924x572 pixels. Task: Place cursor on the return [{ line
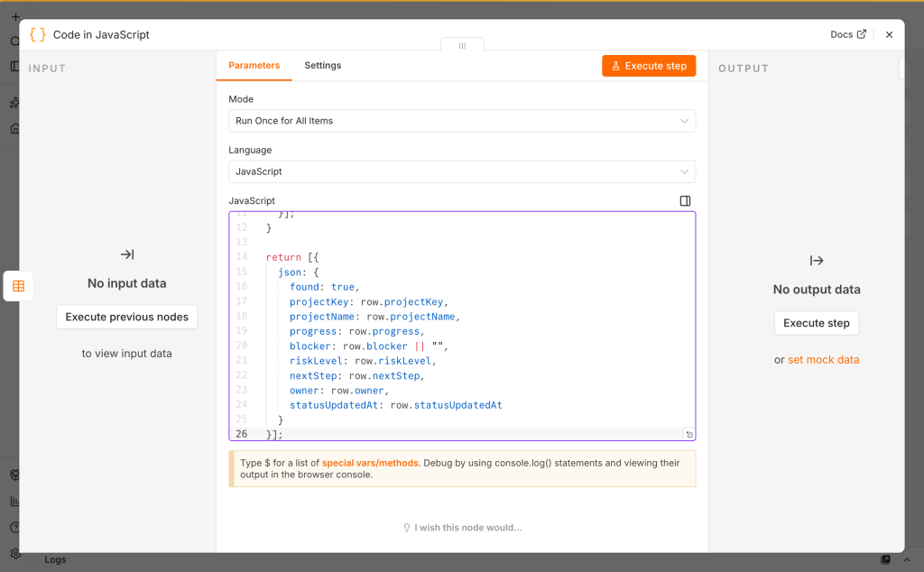(292, 257)
